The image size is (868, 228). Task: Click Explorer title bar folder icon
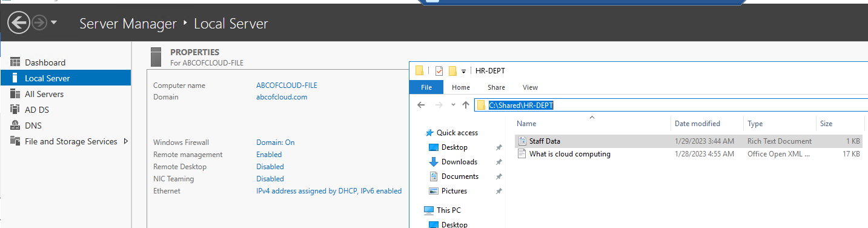pos(419,70)
